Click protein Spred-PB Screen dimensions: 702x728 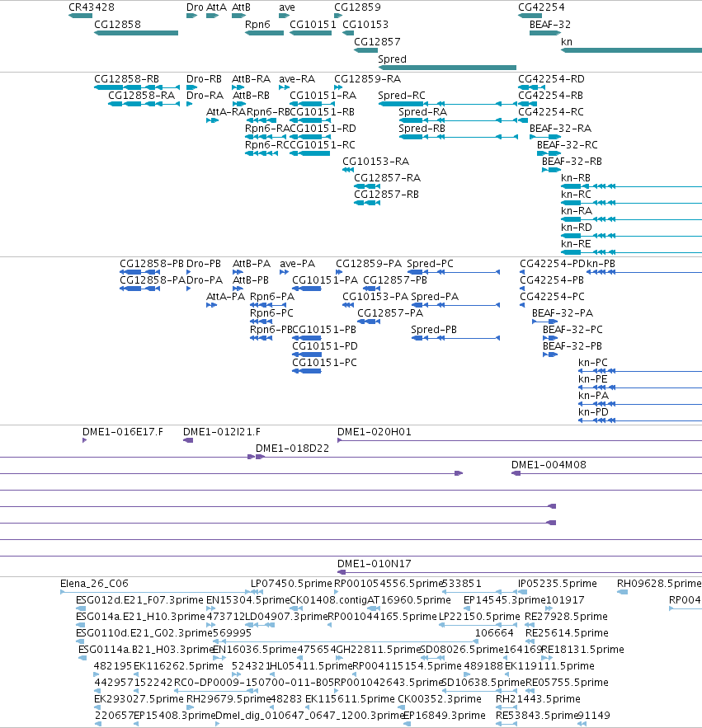[455, 338]
